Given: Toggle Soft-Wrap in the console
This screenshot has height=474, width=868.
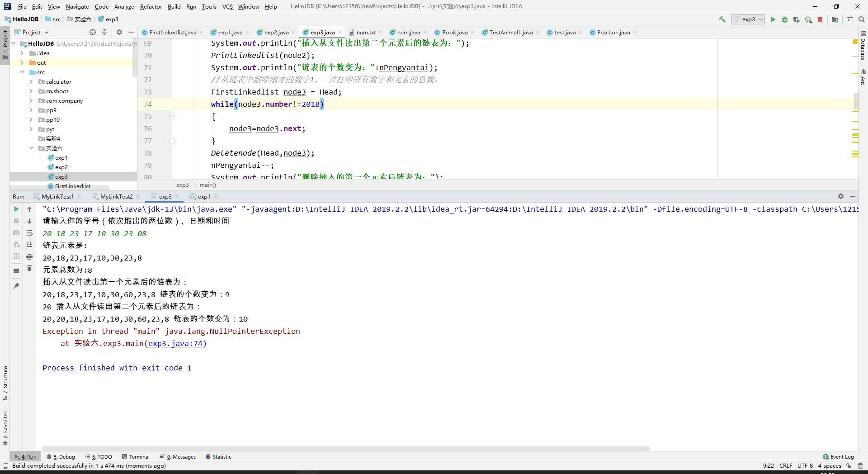Looking at the screenshot, I should tap(29, 233).
